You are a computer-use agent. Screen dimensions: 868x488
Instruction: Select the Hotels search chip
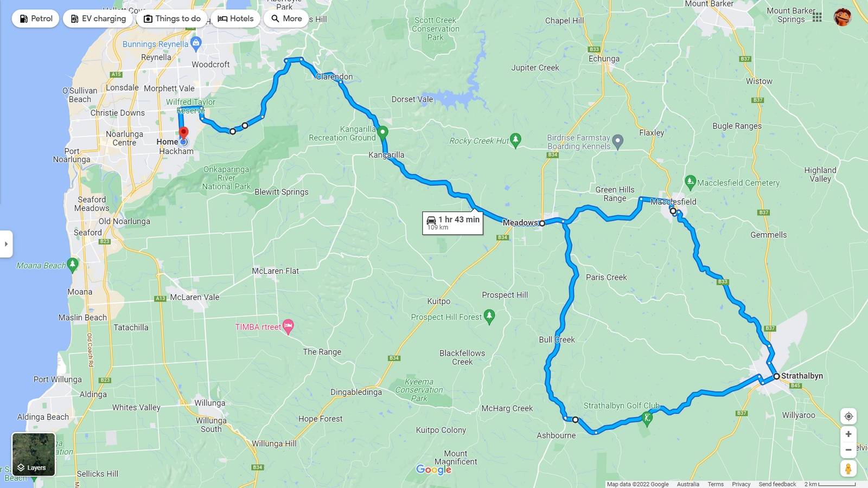[x=235, y=18]
